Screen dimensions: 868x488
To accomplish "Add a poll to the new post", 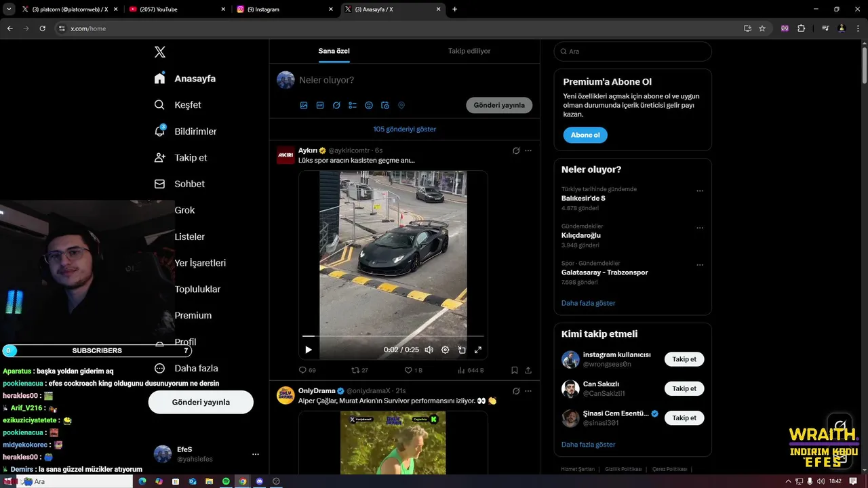I will coord(353,105).
